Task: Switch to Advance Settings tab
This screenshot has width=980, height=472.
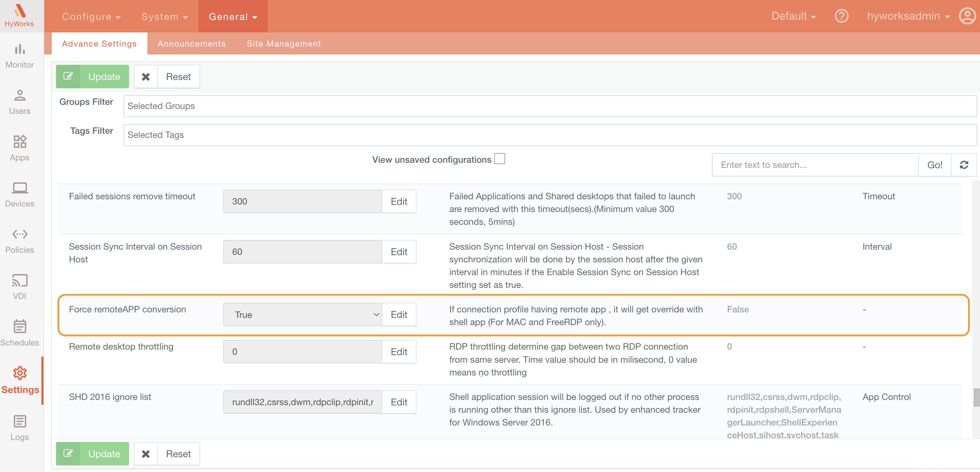Action: point(99,44)
